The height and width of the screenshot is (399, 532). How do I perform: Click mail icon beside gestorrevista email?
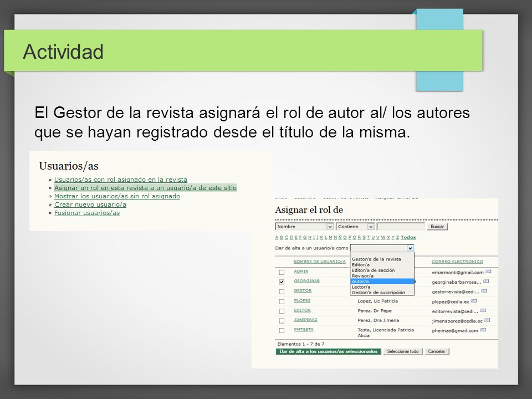pyautogui.click(x=484, y=291)
